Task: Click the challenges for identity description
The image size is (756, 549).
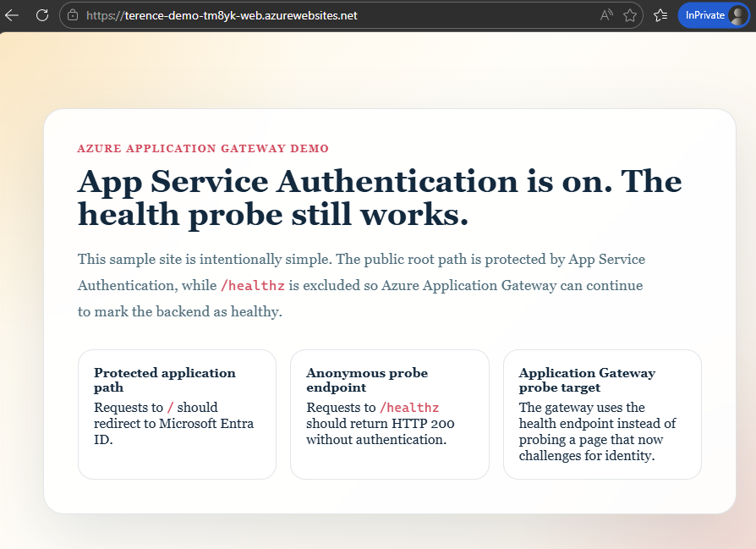Action: coord(587,456)
